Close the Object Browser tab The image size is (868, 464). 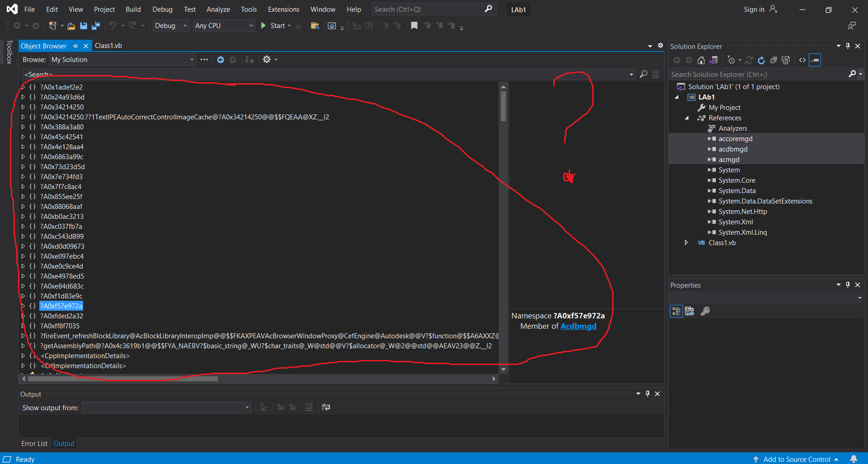tap(86, 46)
